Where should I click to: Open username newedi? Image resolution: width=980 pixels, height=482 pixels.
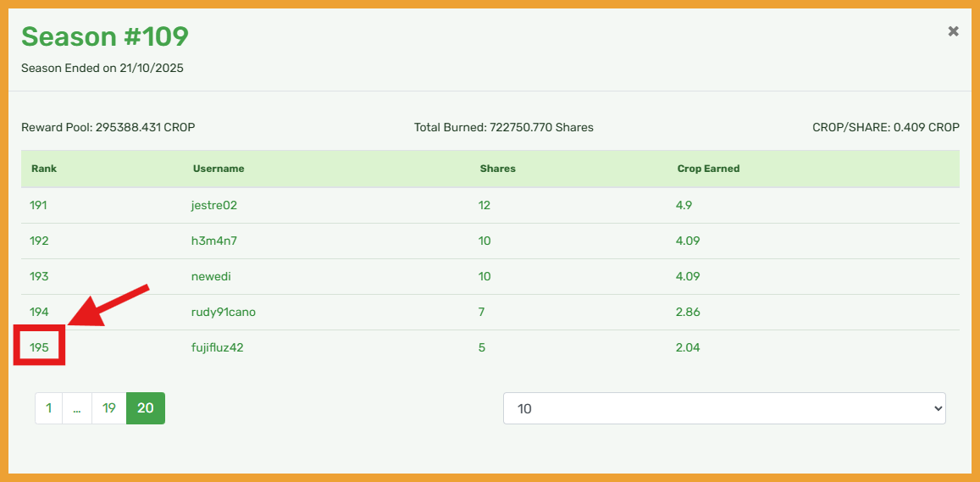coord(211,276)
